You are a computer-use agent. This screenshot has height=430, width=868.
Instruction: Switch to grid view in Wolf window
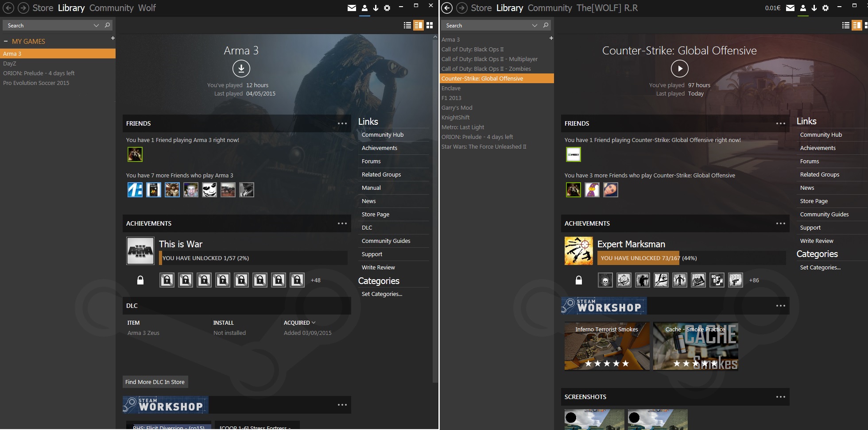point(429,25)
